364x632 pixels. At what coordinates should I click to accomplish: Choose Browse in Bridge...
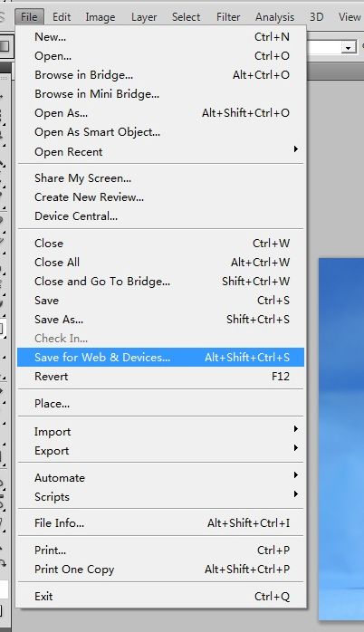click(x=160, y=74)
